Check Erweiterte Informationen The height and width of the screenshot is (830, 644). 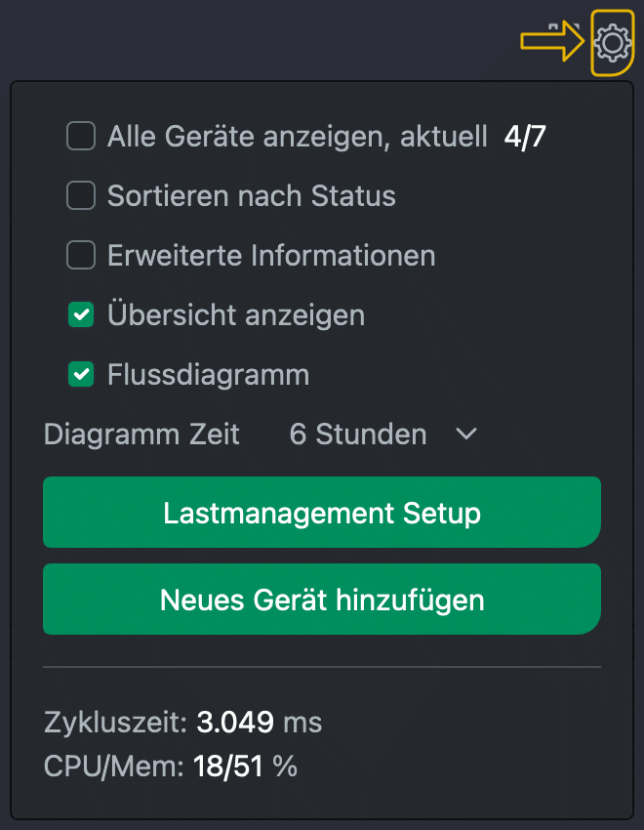pos(81,255)
